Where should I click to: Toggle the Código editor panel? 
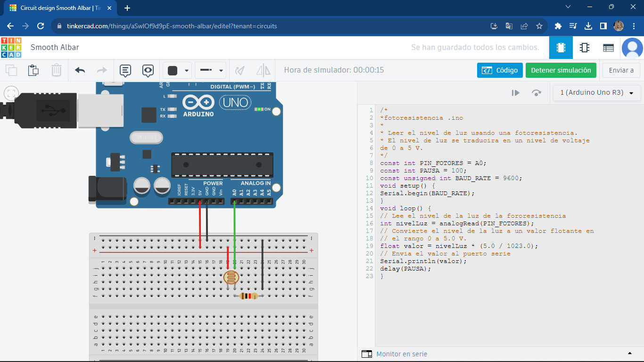tap(500, 70)
